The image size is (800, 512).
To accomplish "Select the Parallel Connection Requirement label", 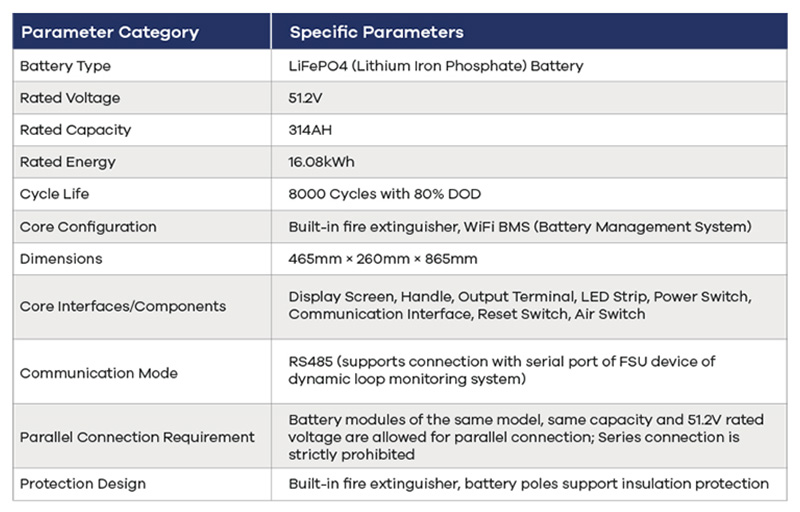I will coord(137,437).
